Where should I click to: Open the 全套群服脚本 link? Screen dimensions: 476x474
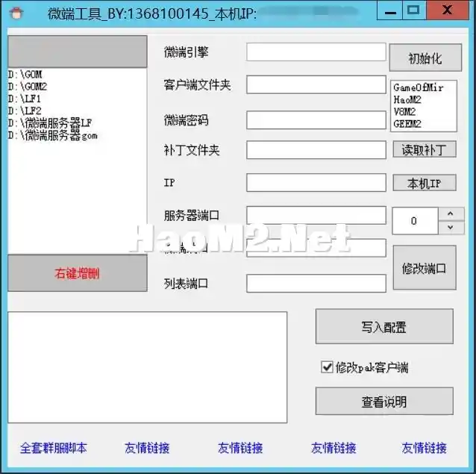click(x=54, y=448)
